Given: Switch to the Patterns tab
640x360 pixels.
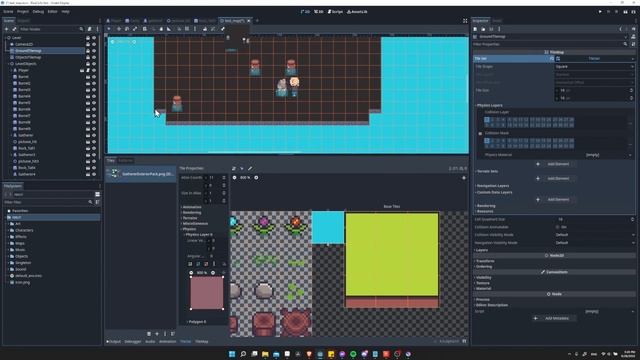Looking at the screenshot, I should (125, 160).
